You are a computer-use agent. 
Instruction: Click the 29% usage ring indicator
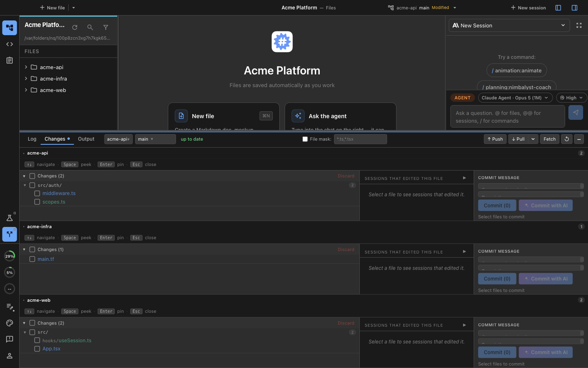[x=9, y=256]
